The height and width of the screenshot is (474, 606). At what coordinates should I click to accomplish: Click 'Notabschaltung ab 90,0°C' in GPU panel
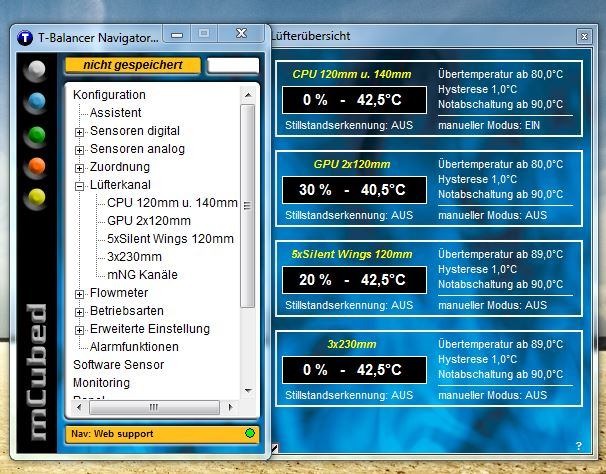(x=500, y=194)
